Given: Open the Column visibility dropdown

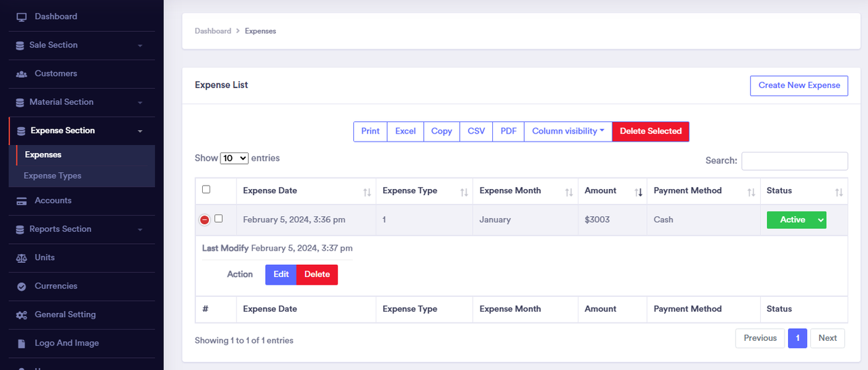Looking at the screenshot, I should 568,131.
